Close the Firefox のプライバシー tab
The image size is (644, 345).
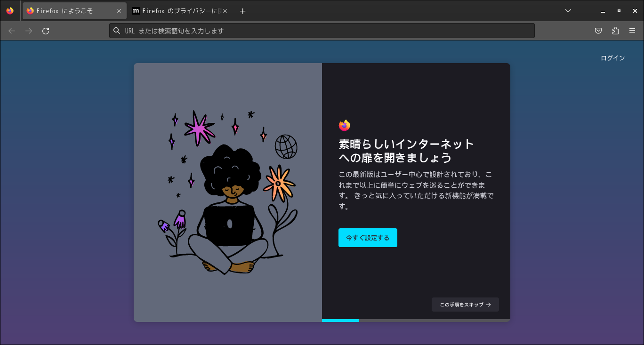pyautogui.click(x=225, y=11)
